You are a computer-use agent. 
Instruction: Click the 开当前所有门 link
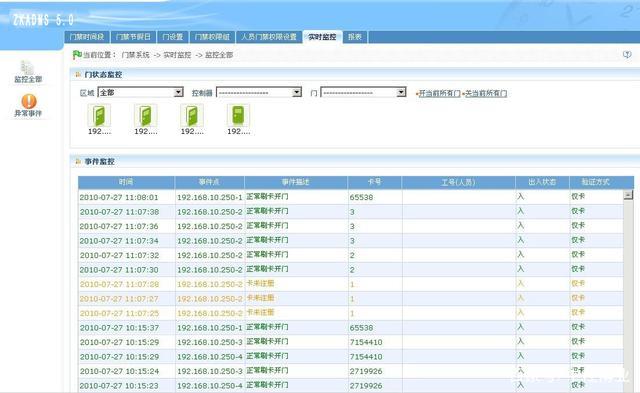439,93
